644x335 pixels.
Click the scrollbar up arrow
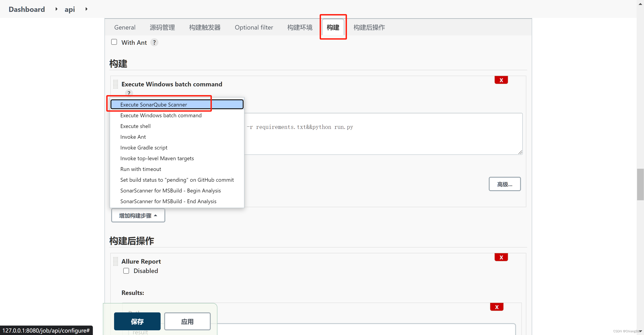[640, 4]
